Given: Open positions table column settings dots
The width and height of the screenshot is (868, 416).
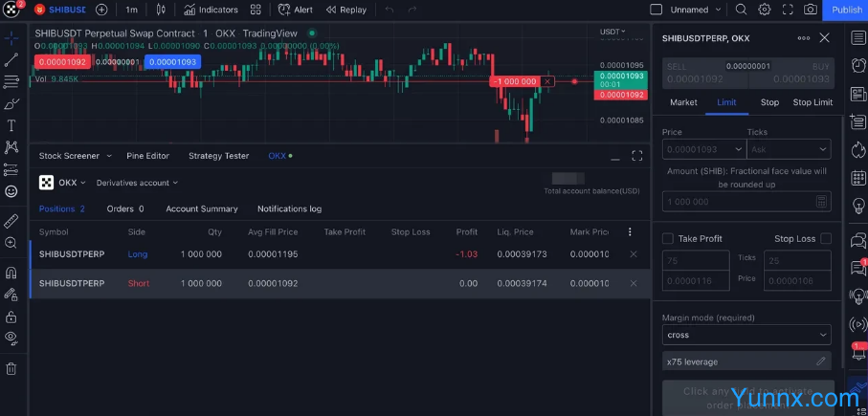Looking at the screenshot, I should click(x=630, y=231).
